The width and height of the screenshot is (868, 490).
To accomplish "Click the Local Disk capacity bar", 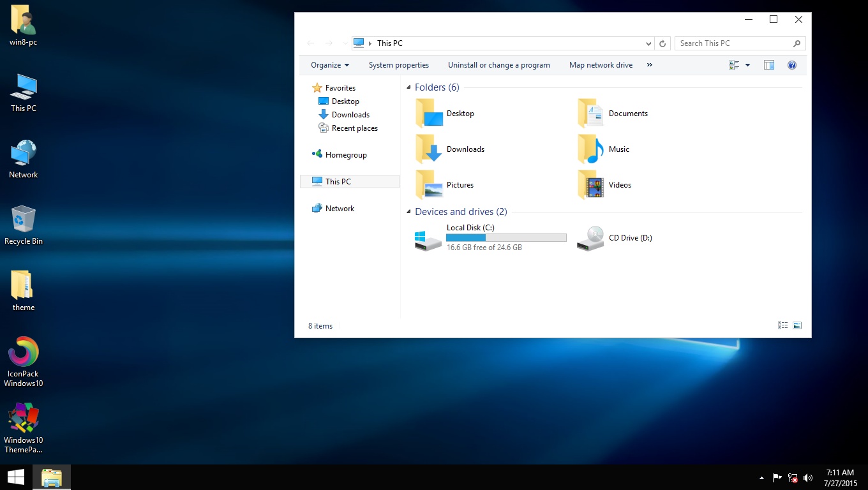I will click(506, 237).
